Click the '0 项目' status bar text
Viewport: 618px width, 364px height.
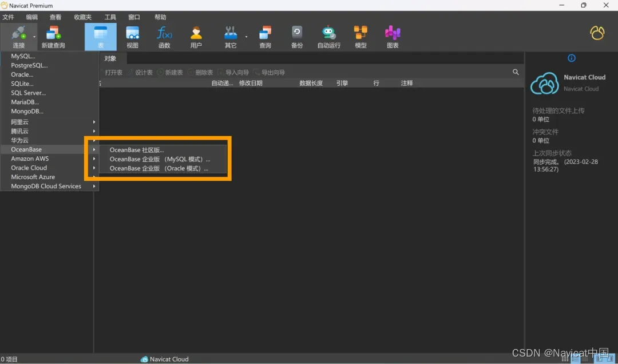pyautogui.click(x=10, y=359)
